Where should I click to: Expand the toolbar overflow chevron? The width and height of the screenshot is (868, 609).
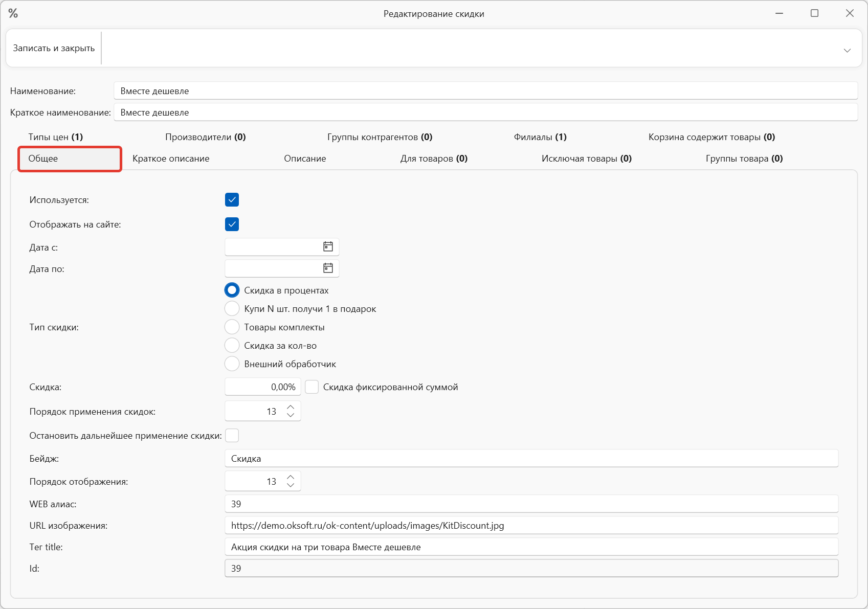847,50
